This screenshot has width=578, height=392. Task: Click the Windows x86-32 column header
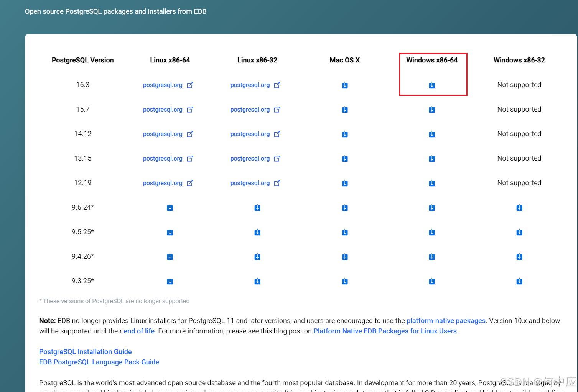point(519,60)
